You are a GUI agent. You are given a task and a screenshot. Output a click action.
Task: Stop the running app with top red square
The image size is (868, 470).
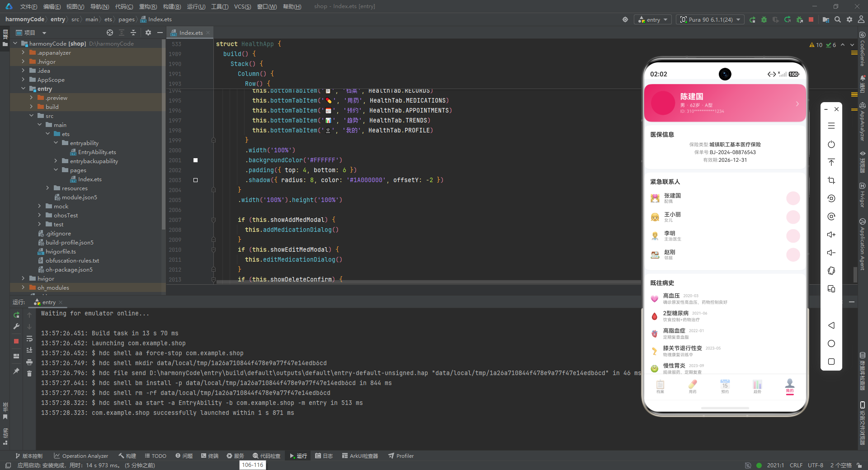coord(811,19)
